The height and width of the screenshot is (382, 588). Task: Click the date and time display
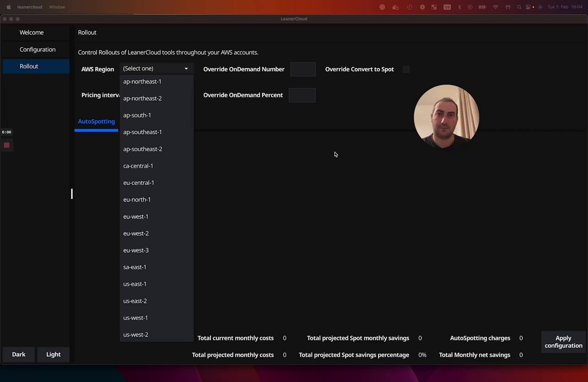point(564,7)
